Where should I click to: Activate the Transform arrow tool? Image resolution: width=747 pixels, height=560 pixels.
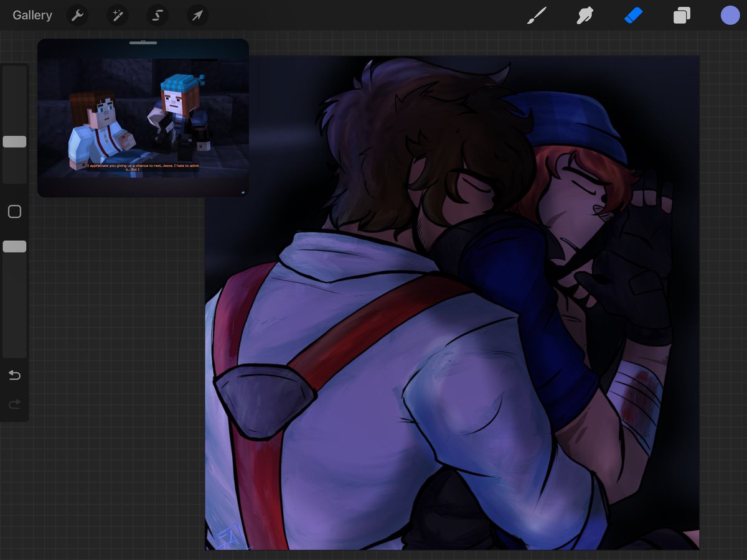click(x=197, y=16)
